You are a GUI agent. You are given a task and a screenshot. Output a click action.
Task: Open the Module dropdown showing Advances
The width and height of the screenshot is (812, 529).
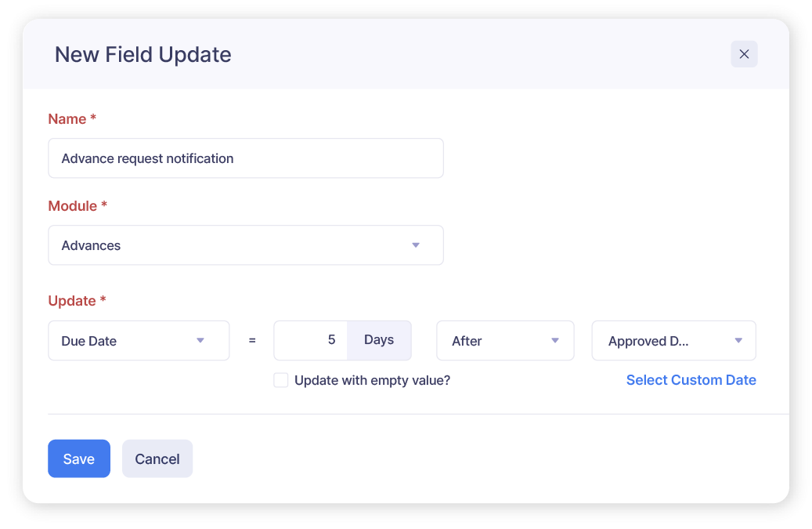click(246, 245)
